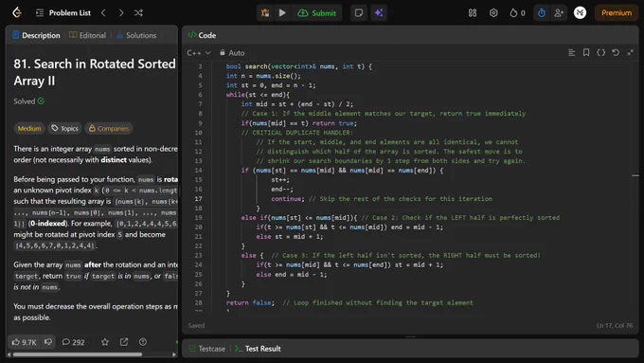
Task: Click the 'bool search' function declaration line
Action: pos(299,66)
